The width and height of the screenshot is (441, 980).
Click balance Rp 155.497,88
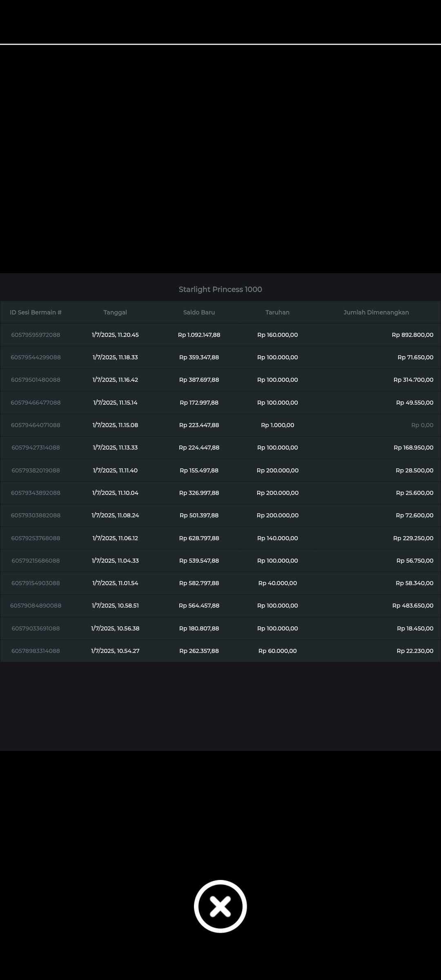[199, 470]
